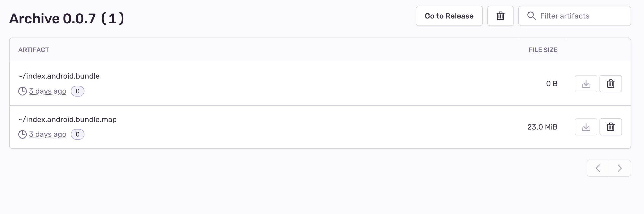Download the index.android.bundle.map artifact
This screenshot has height=214, width=644.
point(586,127)
